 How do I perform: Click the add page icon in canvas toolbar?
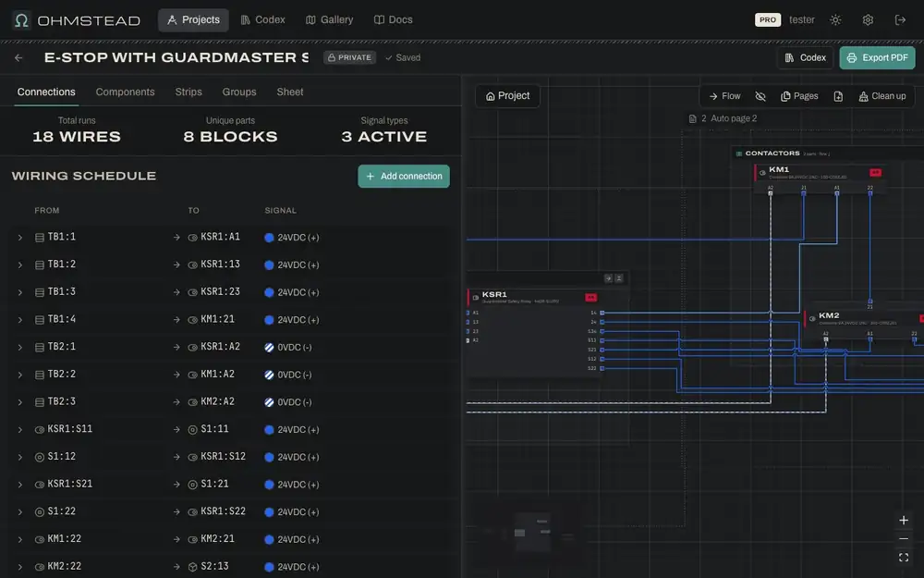(x=838, y=96)
